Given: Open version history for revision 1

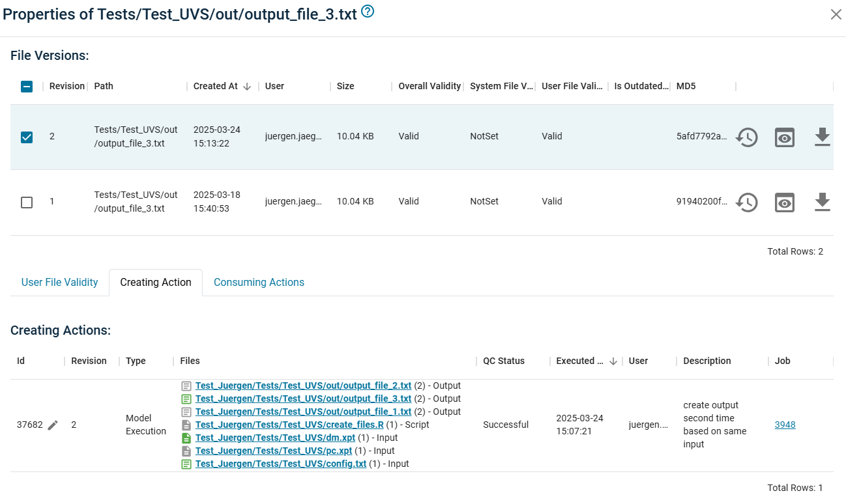Looking at the screenshot, I should click(x=747, y=203).
